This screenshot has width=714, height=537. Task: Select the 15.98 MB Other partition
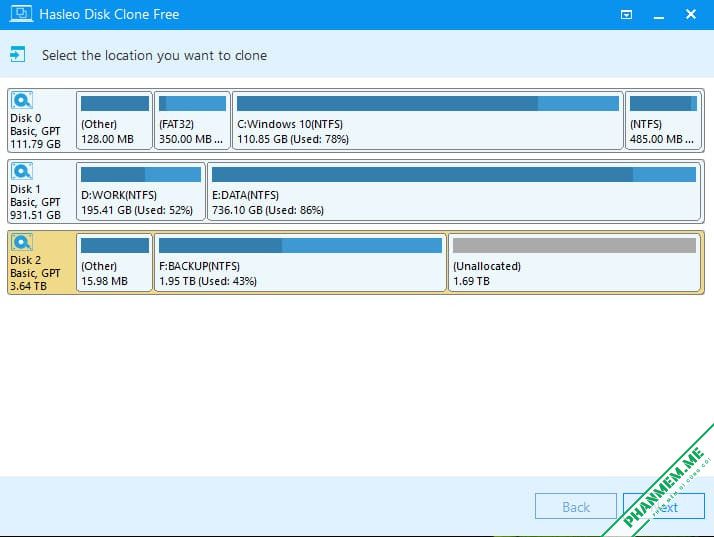tap(114, 262)
